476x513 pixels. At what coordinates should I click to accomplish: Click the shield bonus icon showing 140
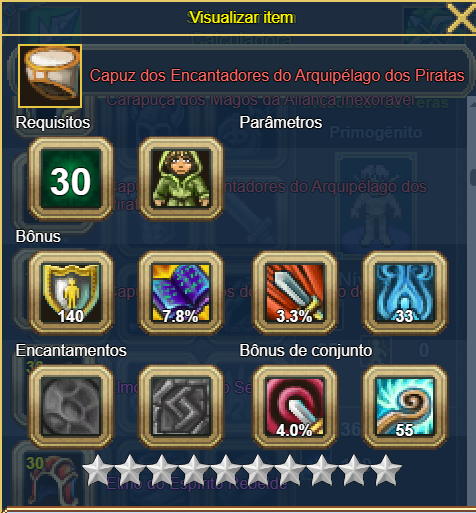(x=71, y=293)
